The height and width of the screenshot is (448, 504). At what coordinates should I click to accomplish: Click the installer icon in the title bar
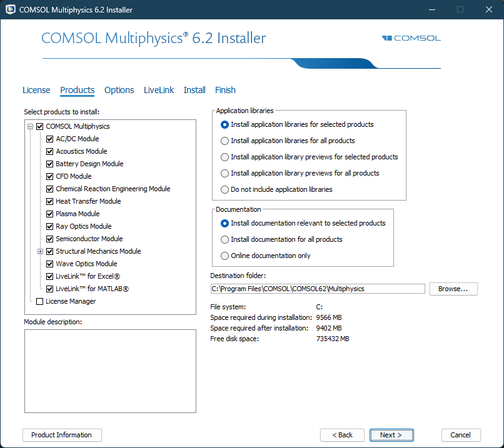10,10
